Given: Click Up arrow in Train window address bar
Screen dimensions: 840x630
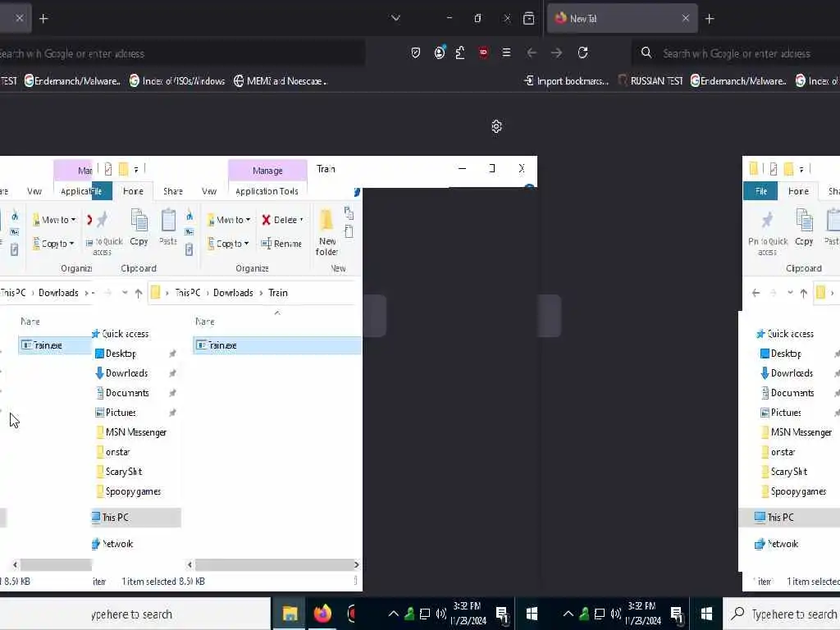Looking at the screenshot, I should pos(139,293).
